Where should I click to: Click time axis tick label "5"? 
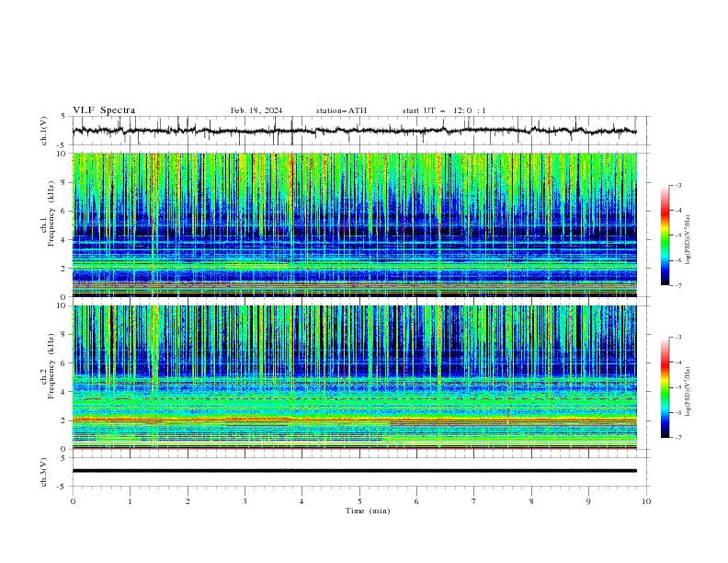coord(359,501)
